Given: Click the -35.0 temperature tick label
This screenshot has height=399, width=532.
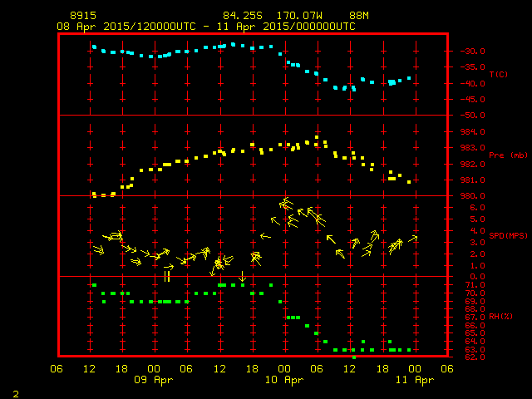Looking at the screenshot, I should pos(472,67).
